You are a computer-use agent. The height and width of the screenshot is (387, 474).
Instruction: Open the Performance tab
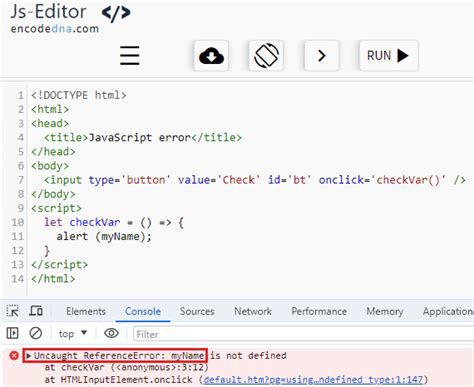(319, 311)
